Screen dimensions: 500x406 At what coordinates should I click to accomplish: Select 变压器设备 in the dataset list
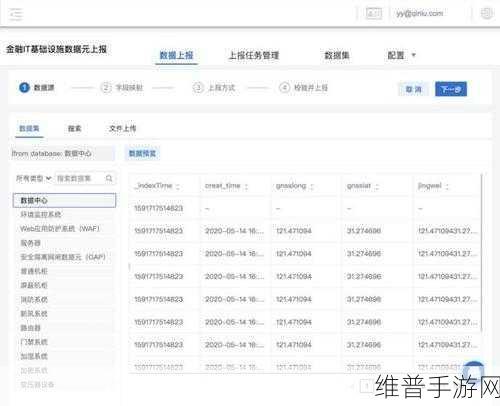[x=37, y=385]
